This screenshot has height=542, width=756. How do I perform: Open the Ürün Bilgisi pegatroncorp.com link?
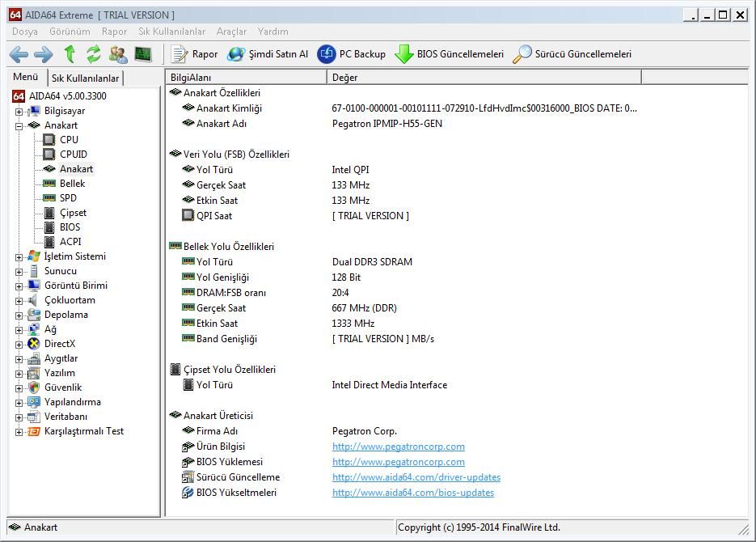pyautogui.click(x=399, y=447)
